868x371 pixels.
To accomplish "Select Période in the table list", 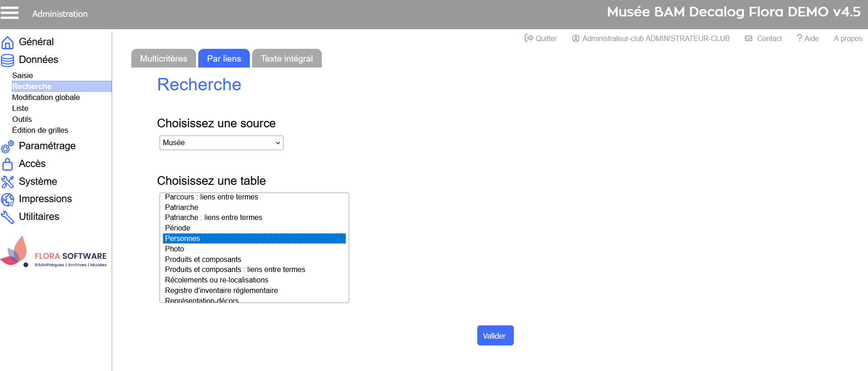I will tap(177, 228).
